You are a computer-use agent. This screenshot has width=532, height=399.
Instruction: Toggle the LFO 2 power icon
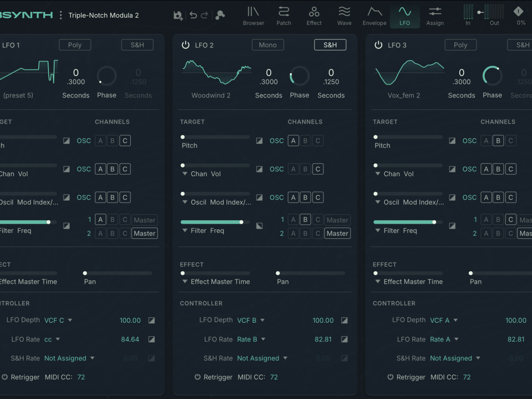point(186,45)
